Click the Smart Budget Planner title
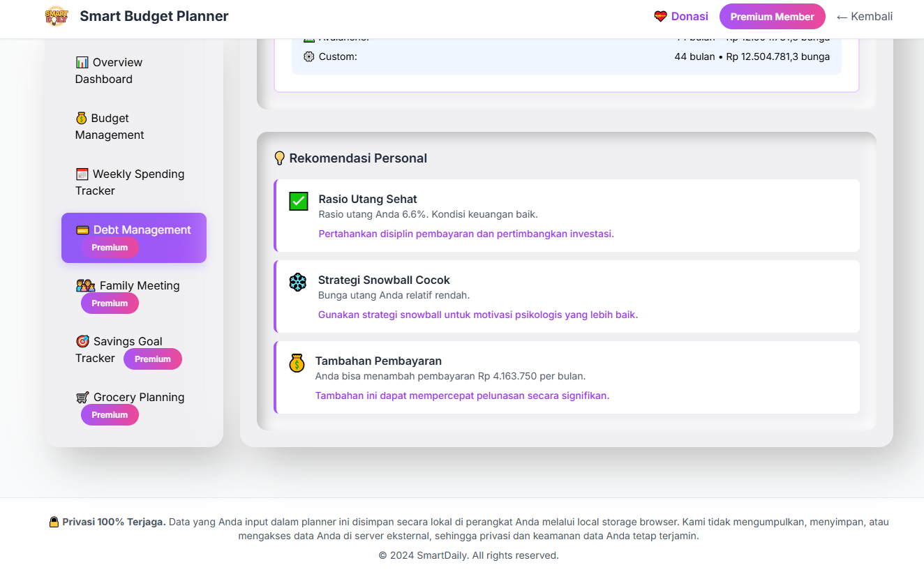The height and width of the screenshot is (572, 924). (154, 16)
